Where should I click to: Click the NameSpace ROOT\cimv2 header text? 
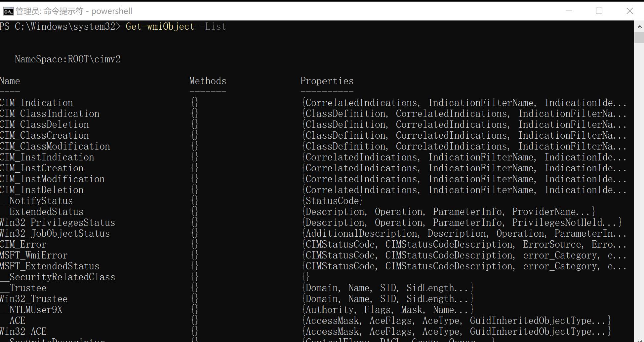(x=67, y=59)
